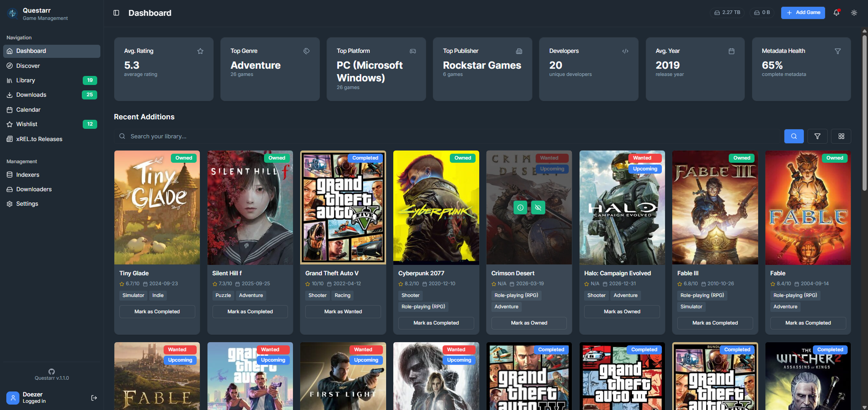Open the library filter funnel icon
The image size is (868, 410).
point(817,136)
